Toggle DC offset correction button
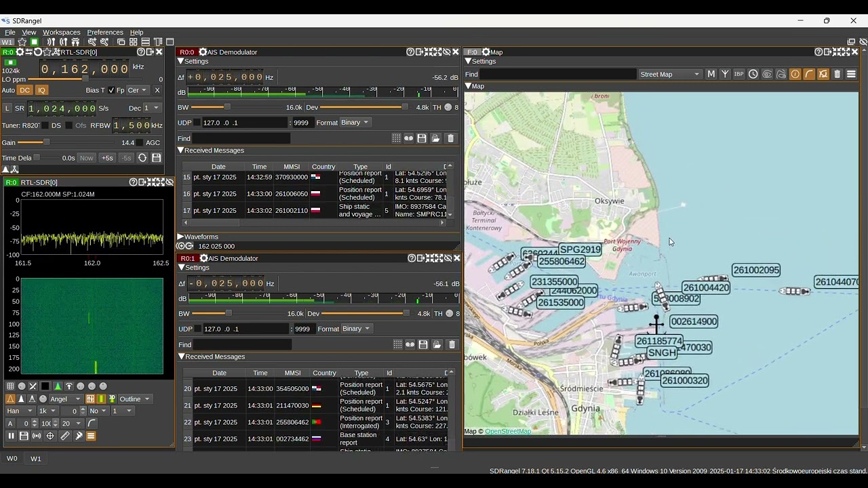 click(25, 90)
